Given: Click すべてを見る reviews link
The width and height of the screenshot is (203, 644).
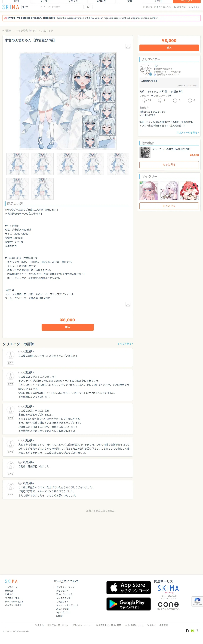Looking at the screenshot, I should (x=125, y=344).
